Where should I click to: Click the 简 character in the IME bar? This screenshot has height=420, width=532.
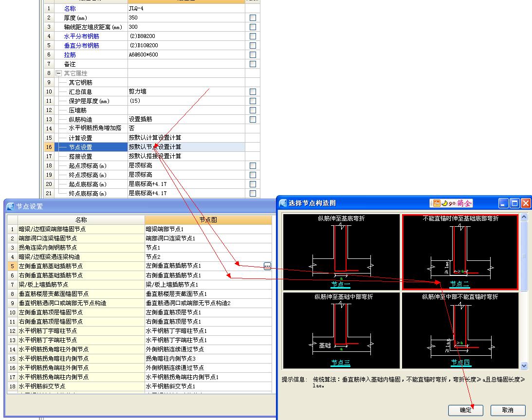[460, 203]
